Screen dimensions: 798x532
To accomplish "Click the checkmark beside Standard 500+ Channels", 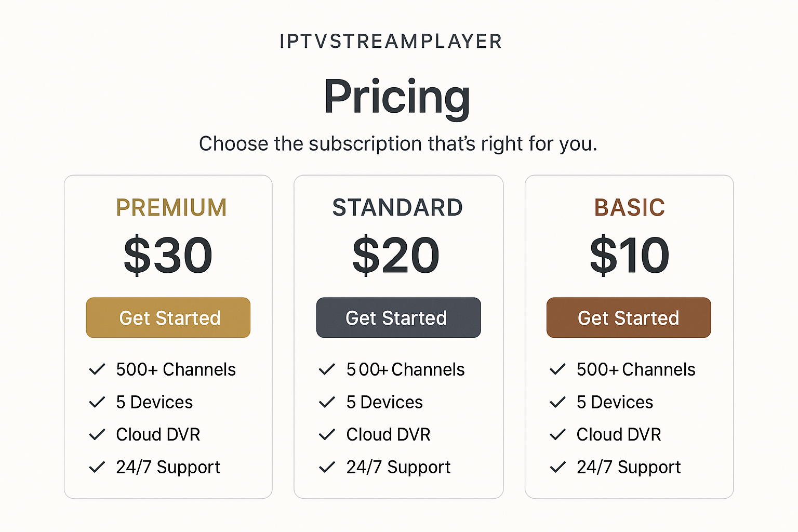I will (x=327, y=369).
